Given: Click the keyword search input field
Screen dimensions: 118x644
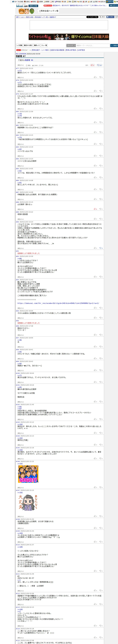Looking at the screenshot, I should [93, 46].
